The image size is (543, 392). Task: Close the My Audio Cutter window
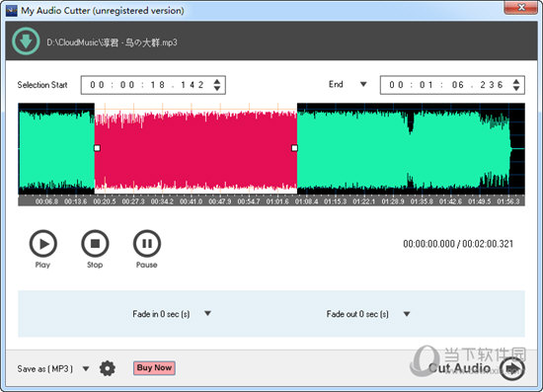521,7
